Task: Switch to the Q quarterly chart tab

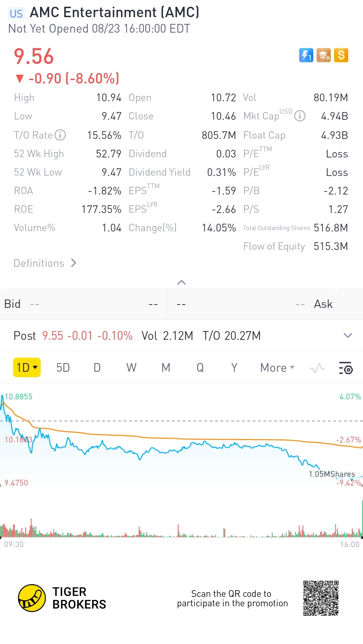Action: [x=200, y=368]
